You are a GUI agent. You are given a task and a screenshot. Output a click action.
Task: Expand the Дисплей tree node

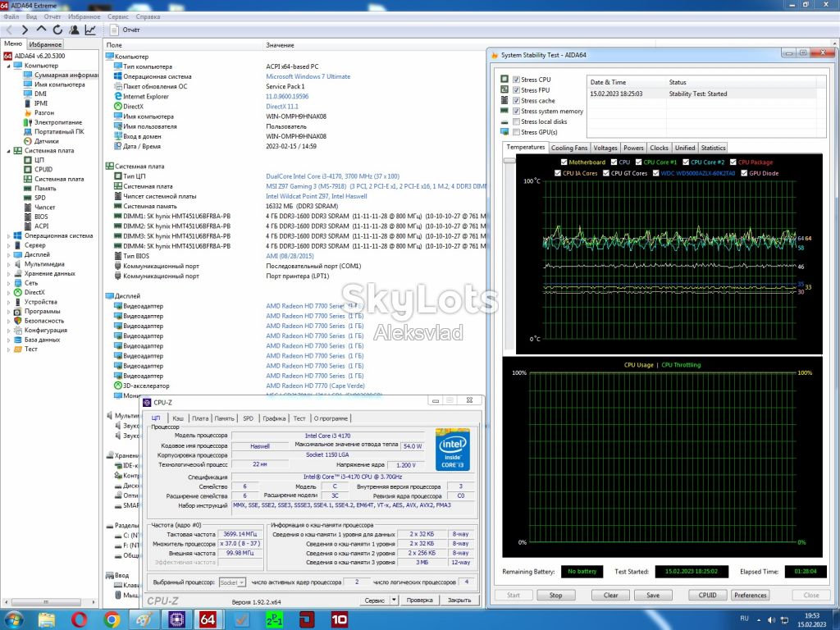coord(8,255)
